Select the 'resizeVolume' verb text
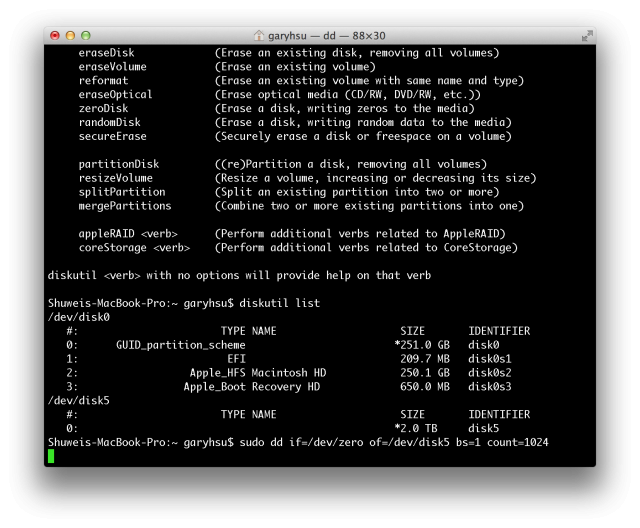 116,178
